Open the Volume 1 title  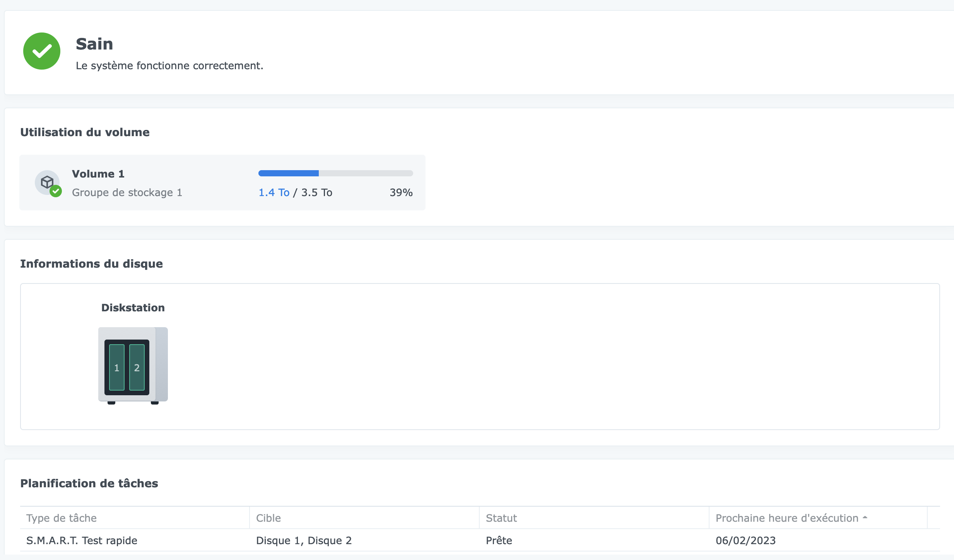point(98,174)
